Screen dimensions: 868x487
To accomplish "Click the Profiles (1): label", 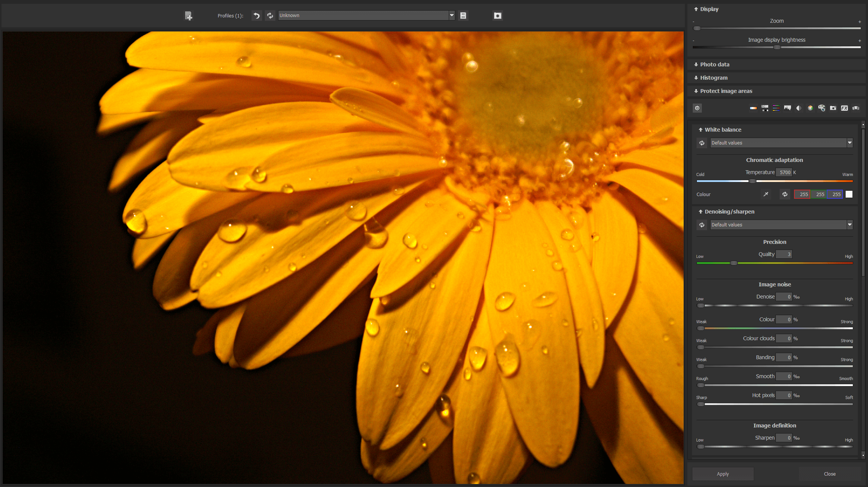I will [230, 16].
